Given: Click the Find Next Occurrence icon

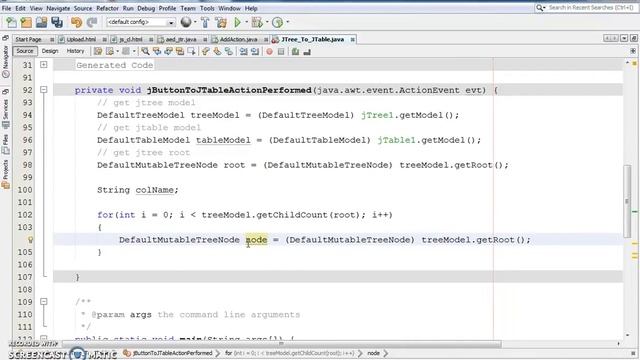Looking at the screenshot, I should (169, 51).
